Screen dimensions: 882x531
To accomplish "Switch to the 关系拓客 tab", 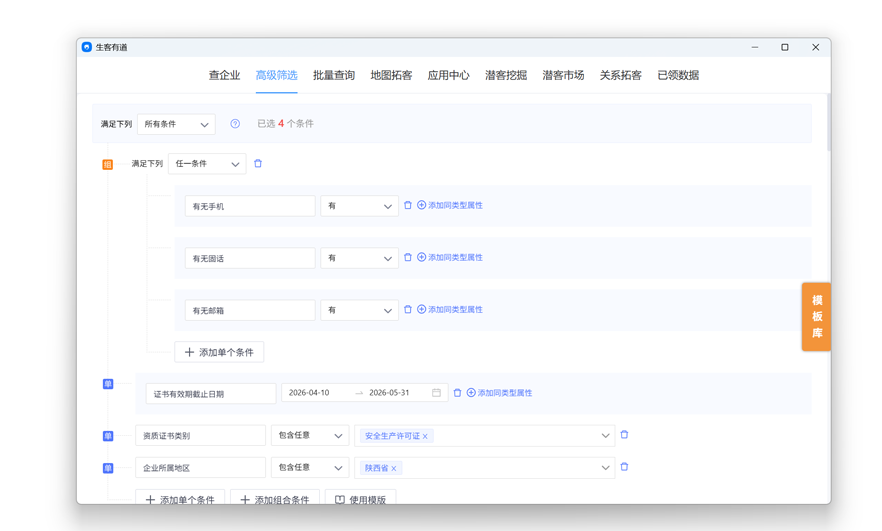I will click(620, 75).
